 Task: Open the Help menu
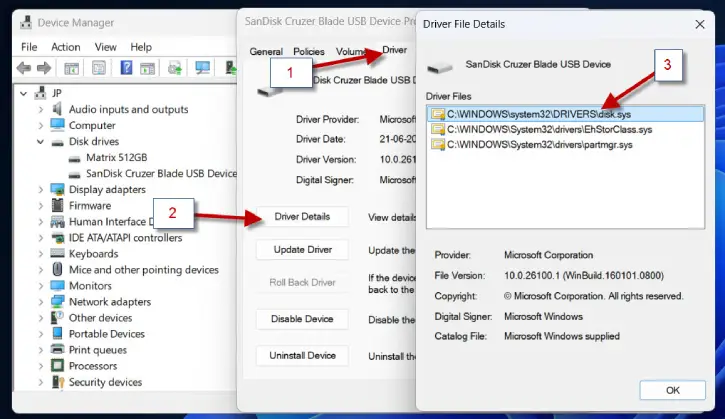[x=141, y=47]
